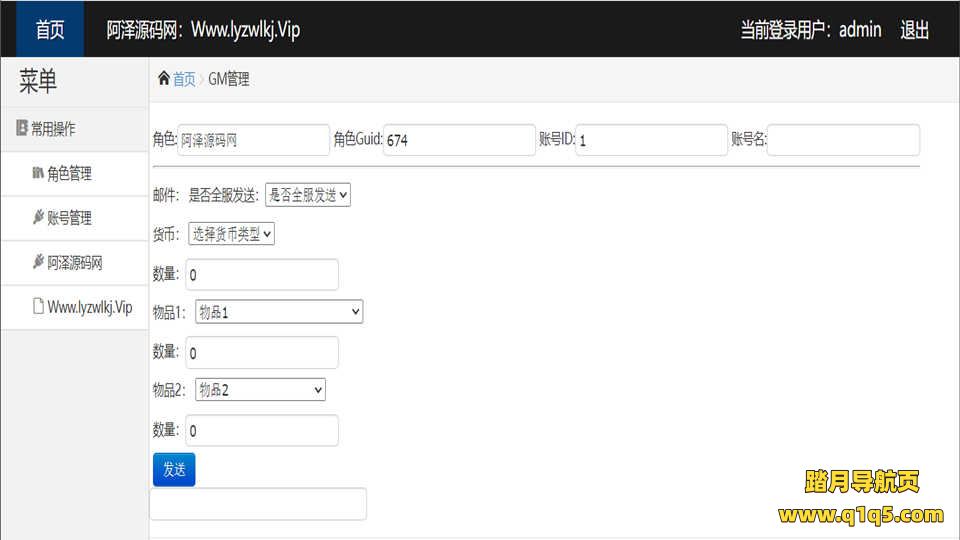960x540 pixels.
Task: Select 账号管理 in the sidebar menu
Action: click(x=69, y=218)
